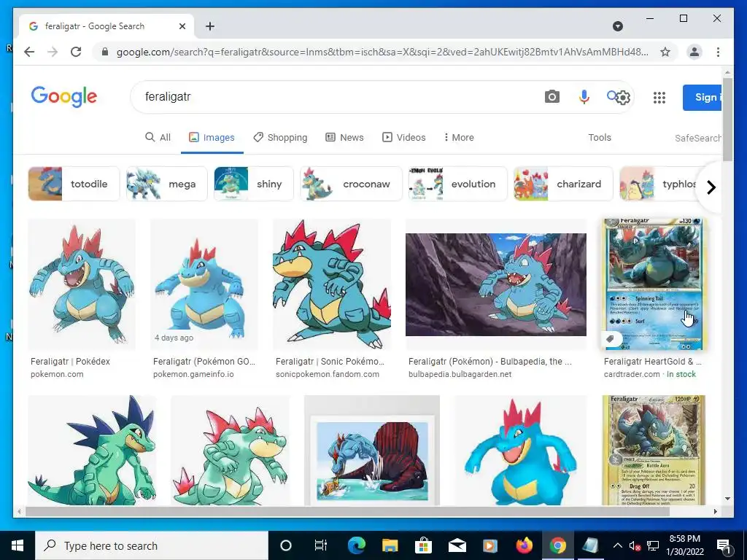Viewport: 747px width, 560px height.
Task: Open the HeartGold Feraligatr card image
Action: click(654, 284)
